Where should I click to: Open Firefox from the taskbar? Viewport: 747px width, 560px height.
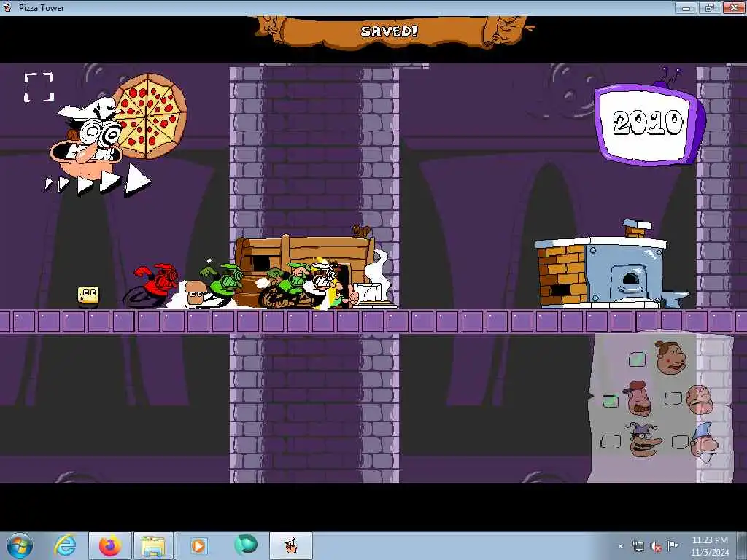[109, 545]
